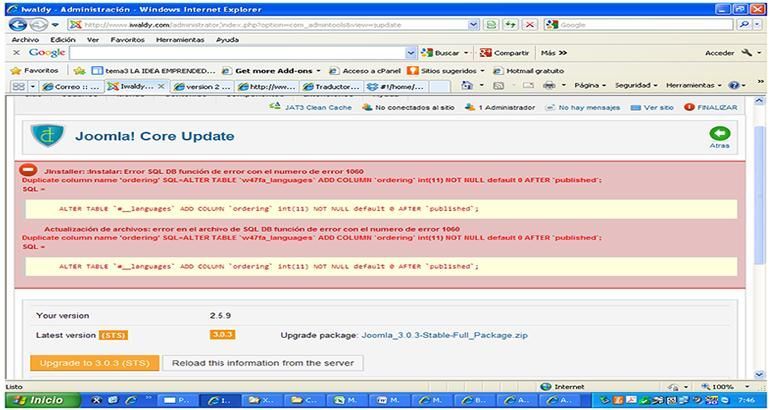This screenshot has width=770, height=410.
Task: Click the address bar URL field
Action: (269, 25)
